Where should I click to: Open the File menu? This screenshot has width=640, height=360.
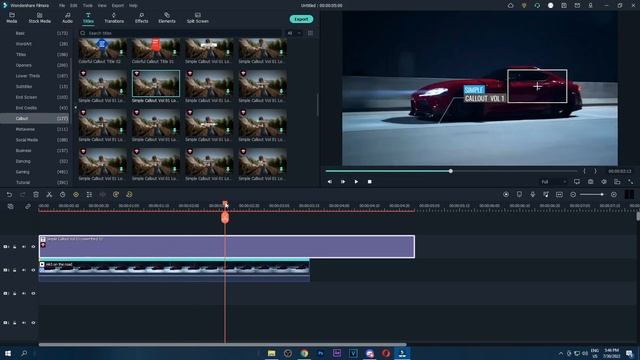tap(62, 6)
